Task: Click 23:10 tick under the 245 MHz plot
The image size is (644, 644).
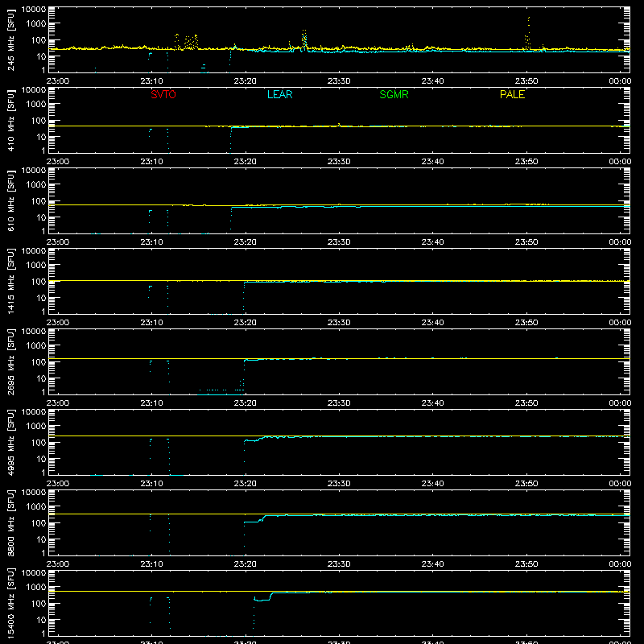Action: (151, 81)
